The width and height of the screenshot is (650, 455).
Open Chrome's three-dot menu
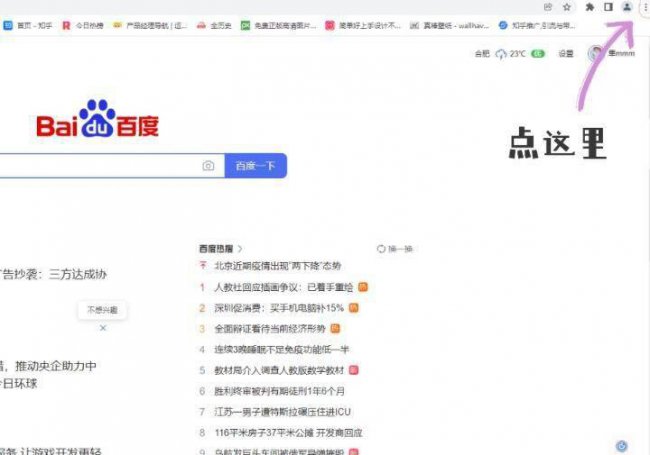click(x=645, y=7)
